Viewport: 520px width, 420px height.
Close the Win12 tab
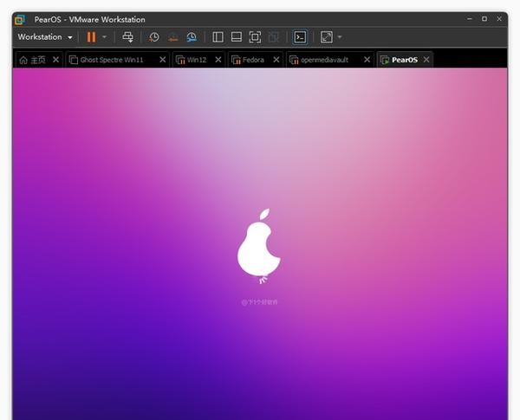tap(217, 60)
